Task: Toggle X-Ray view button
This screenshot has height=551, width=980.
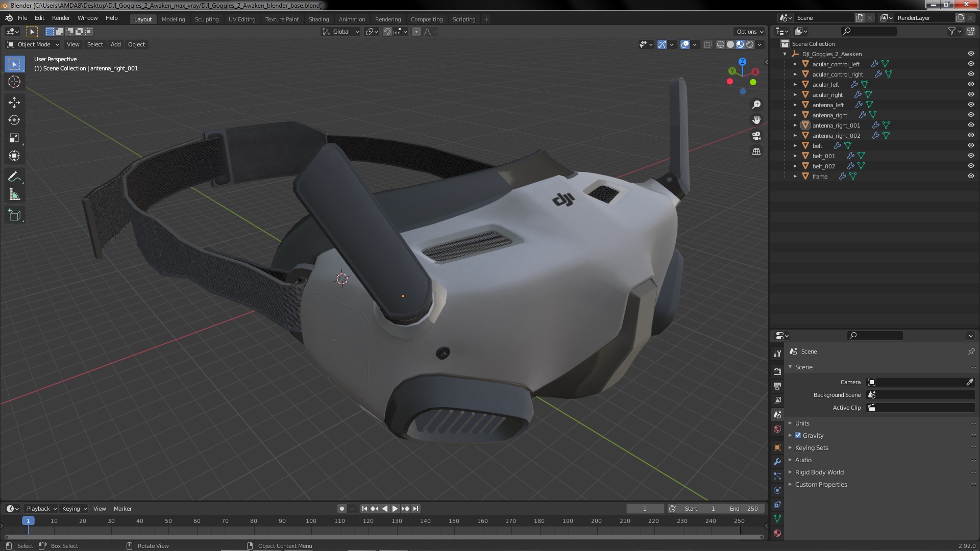Action: 707,44
